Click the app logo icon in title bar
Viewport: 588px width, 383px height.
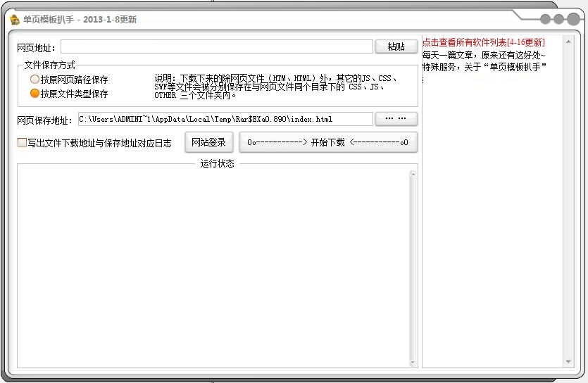point(15,20)
